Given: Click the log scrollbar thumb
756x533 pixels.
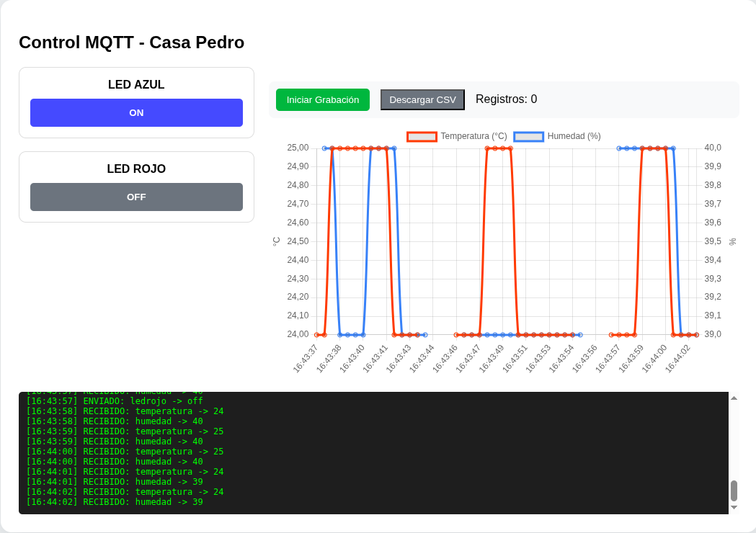Looking at the screenshot, I should pos(734,491).
